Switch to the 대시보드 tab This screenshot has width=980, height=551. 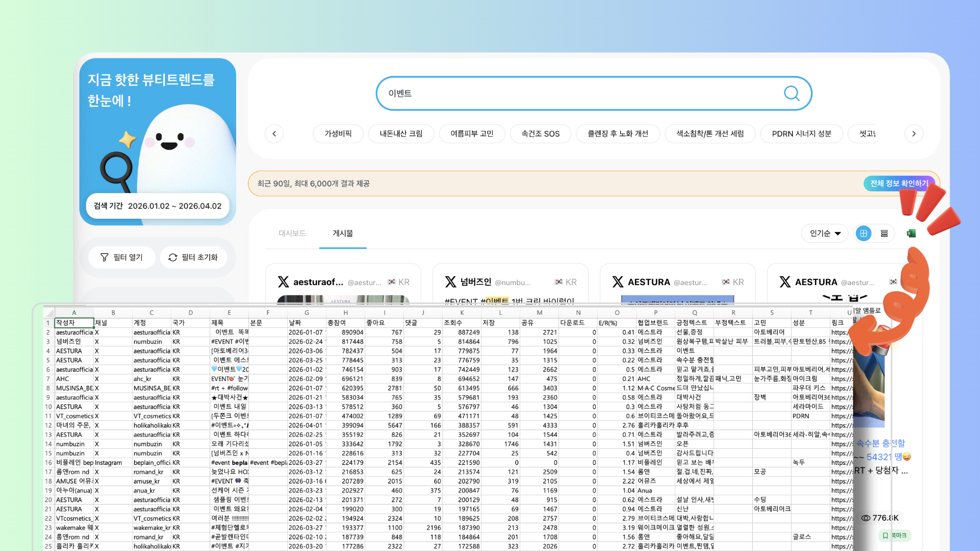(292, 233)
